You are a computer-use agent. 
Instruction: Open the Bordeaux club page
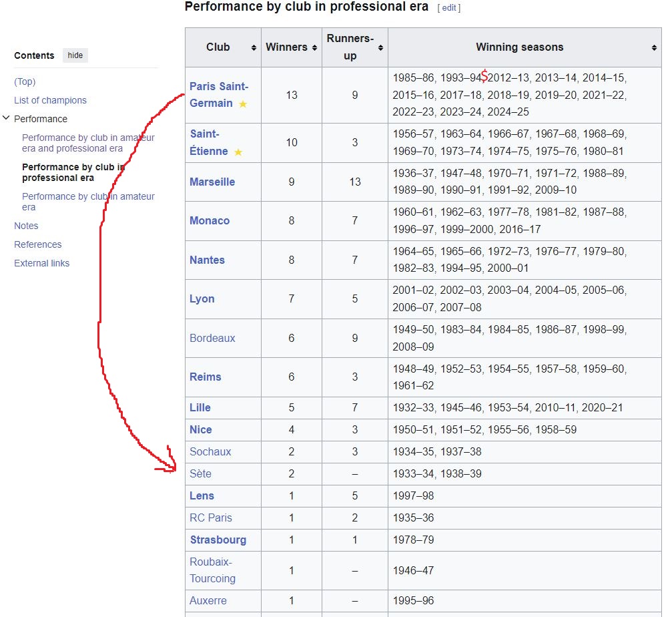coord(212,339)
